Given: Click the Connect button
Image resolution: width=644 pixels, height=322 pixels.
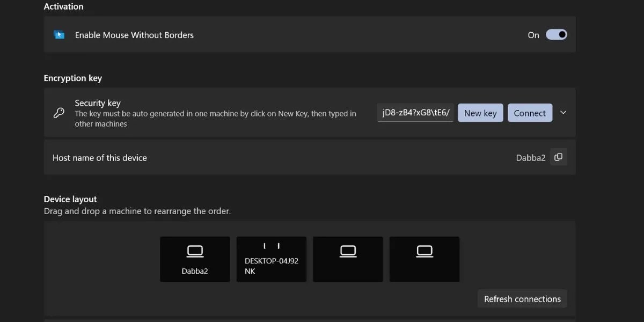Looking at the screenshot, I should (x=530, y=113).
